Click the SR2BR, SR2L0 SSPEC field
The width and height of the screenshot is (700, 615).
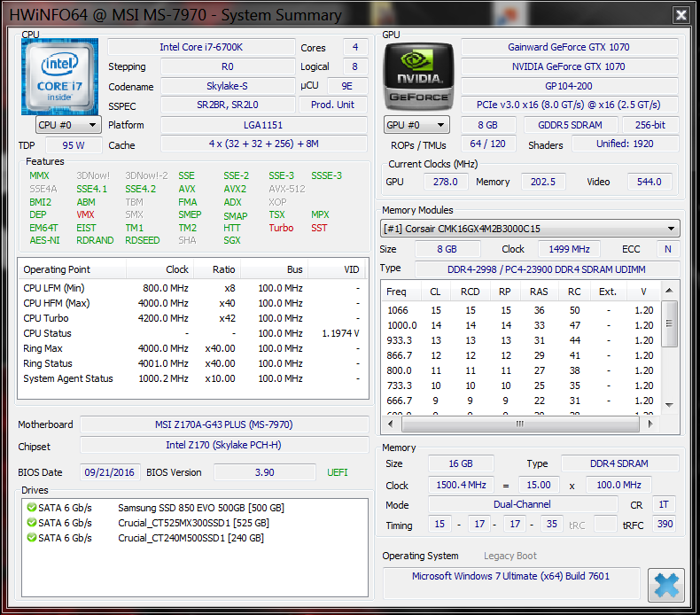[228, 105]
